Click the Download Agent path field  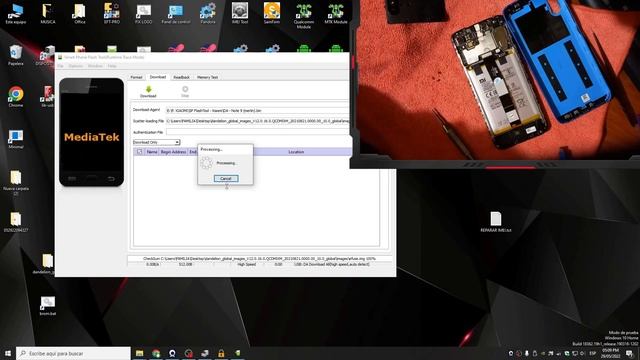tap(258, 111)
